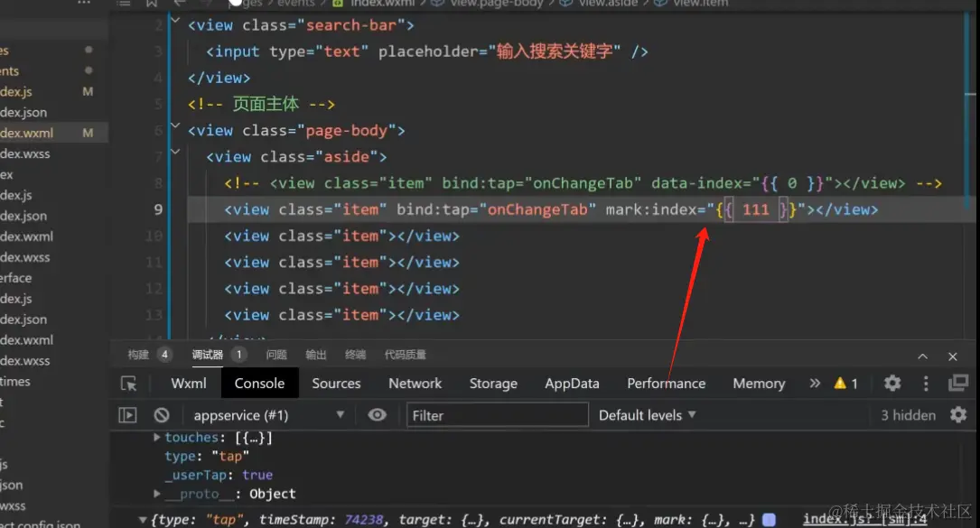Close the debugger panel

[953, 357]
